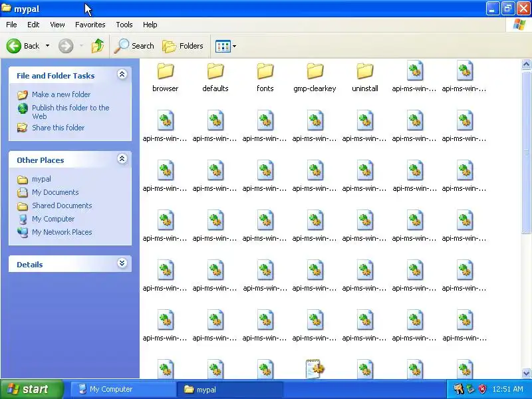Click the first system tray icon
Viewport: 532px width, 399px height.
(458, 389)
